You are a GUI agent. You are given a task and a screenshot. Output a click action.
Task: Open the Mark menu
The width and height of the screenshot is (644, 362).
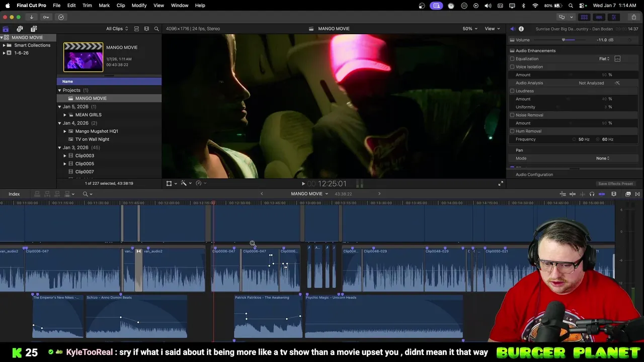[x=104, y=6]
